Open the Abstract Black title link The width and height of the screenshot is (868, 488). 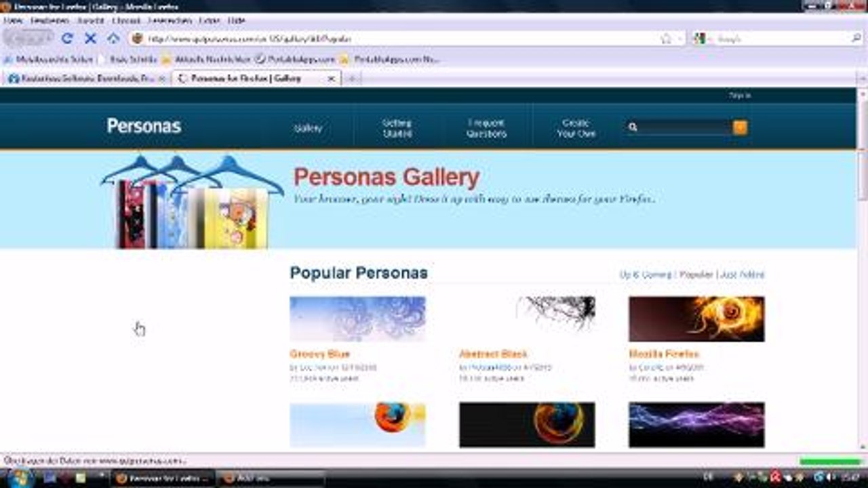(493, 354)
